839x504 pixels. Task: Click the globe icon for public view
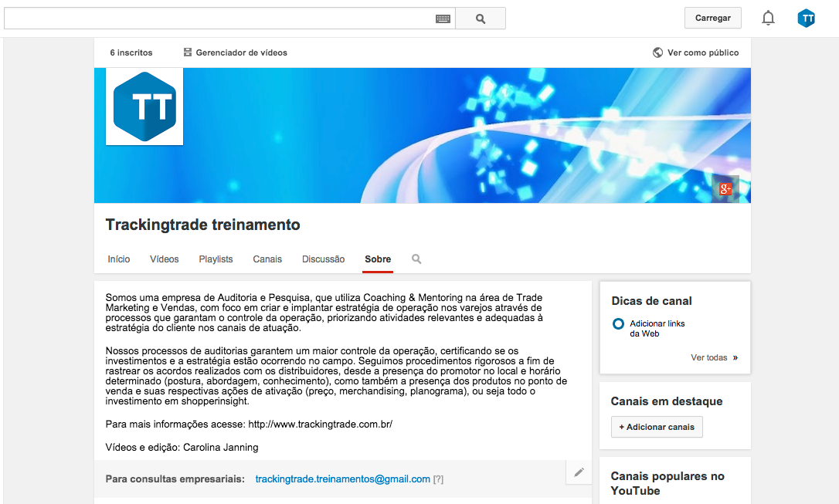click(657, 52)
